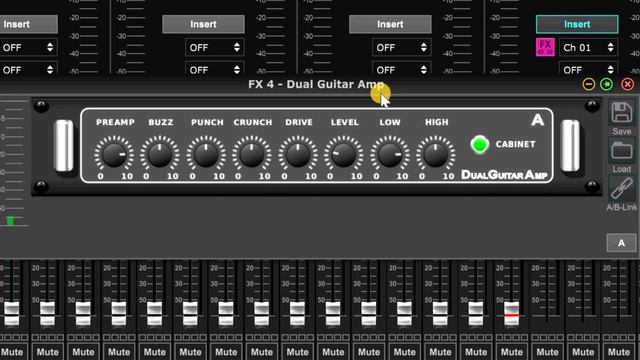Click the amp's right rack handle
This screenshot has width=640, height=360.
570,145
